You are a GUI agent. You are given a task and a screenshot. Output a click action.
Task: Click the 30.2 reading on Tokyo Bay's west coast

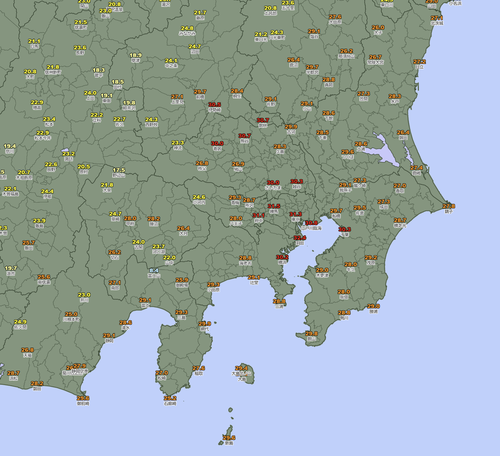tap(282, 257)
